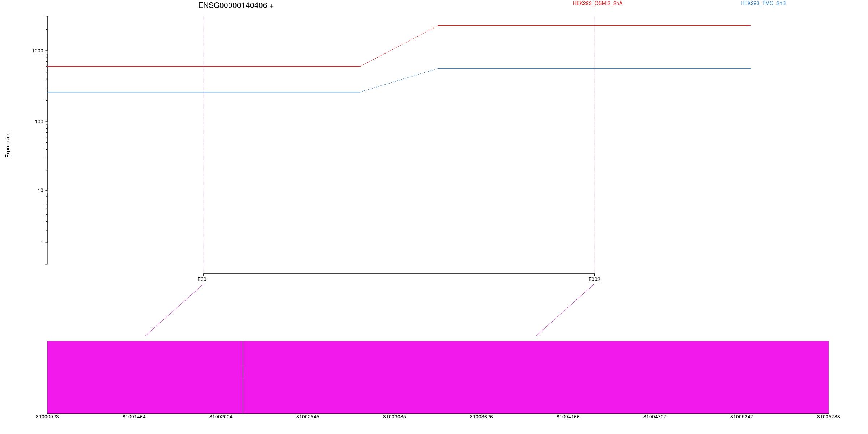Viewport: 868px width, 434px height.
Task: Click the 100 y-axis tick label
Action: click(39, 122)
